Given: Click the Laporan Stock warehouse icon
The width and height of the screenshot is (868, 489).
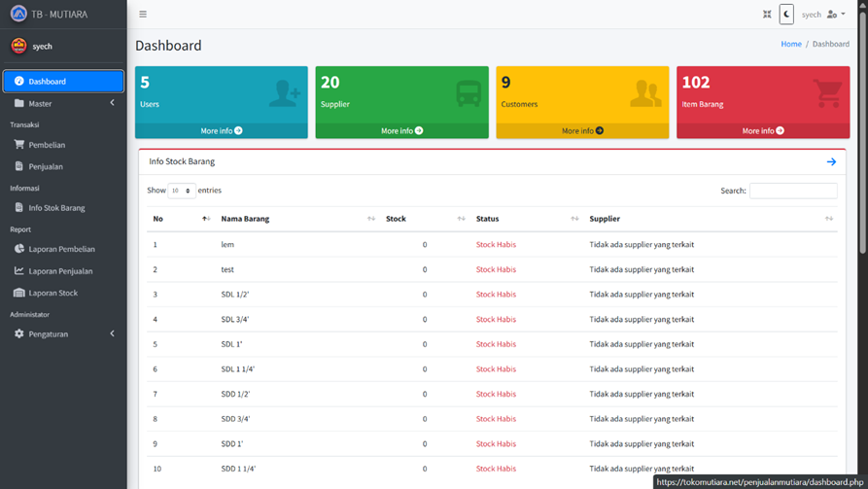Looking at the screenshot, I should [x=19, y=293].
